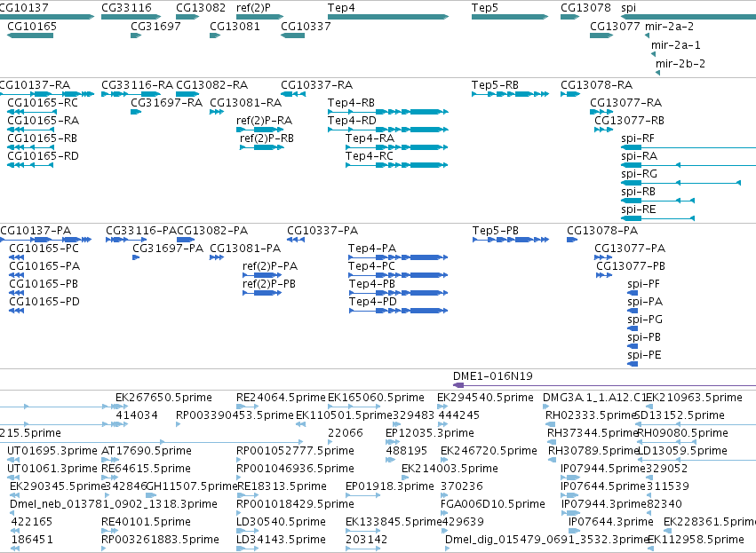The height and width of the screenshot is (553, 756).
Task: Click the CG31697-RA transcript label
Action: 166,103
